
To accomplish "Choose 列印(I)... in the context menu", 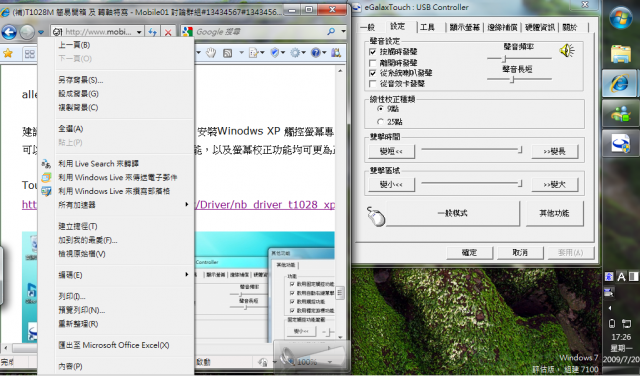I will pyautogui.click(x=116, y=296).
